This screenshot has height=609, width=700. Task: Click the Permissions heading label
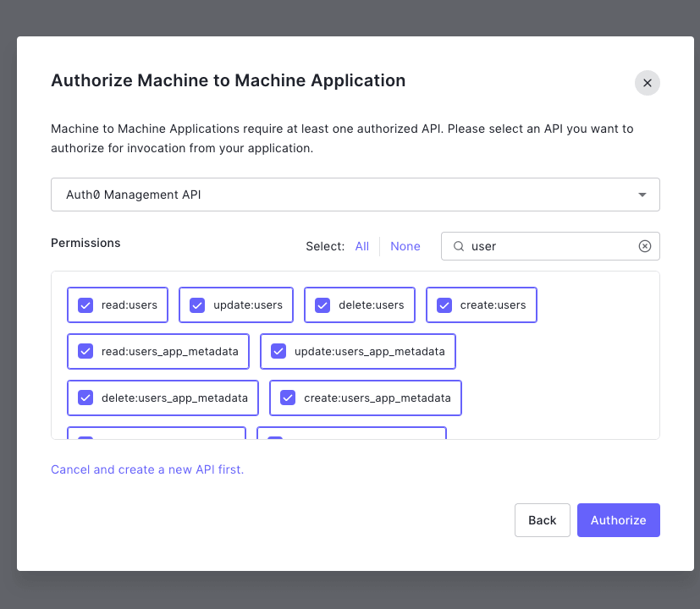tap(85, 243)
